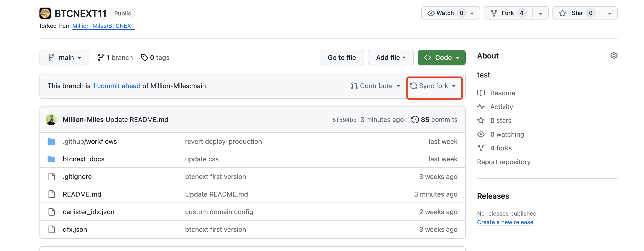Open dfx.json row's btcnext first version commit
Viewport: 644px width, 251px height.
(215, 229)
